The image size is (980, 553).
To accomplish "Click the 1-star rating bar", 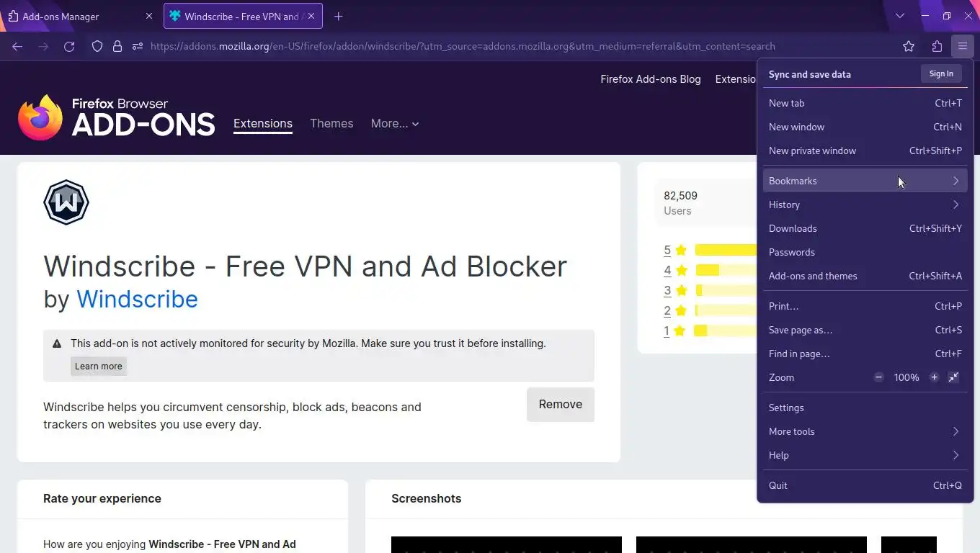I will [726, 331].
